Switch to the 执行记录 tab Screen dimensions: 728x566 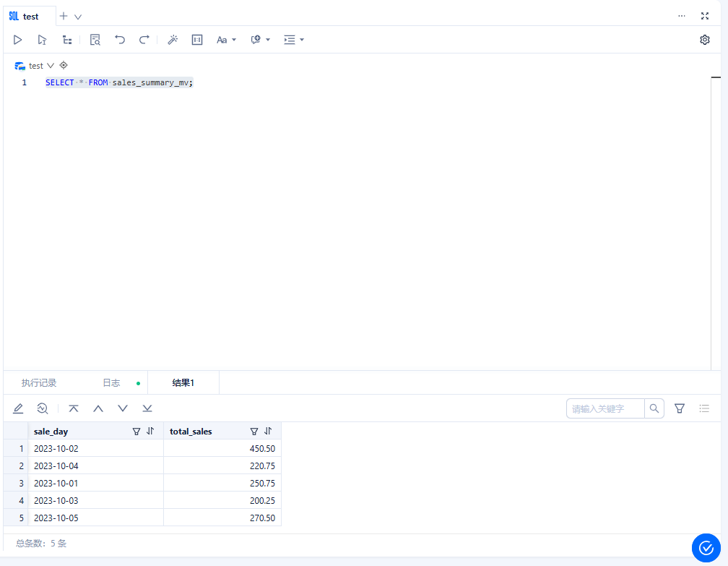pyautogui.click(x=39, y=383)
